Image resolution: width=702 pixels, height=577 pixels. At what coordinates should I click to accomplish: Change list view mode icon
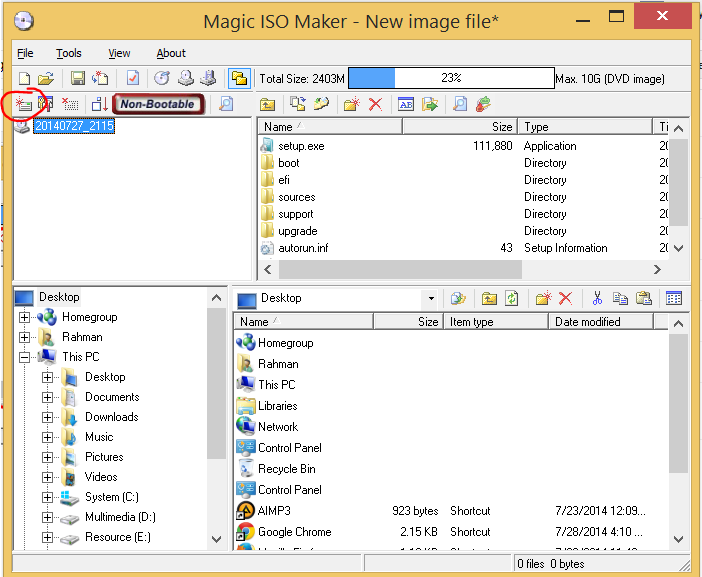pyautogui.click(x=674, y=298)
